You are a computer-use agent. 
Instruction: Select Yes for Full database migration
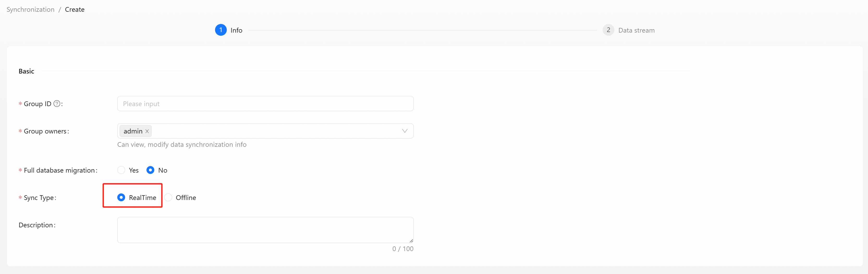click(x=121, y=170)
